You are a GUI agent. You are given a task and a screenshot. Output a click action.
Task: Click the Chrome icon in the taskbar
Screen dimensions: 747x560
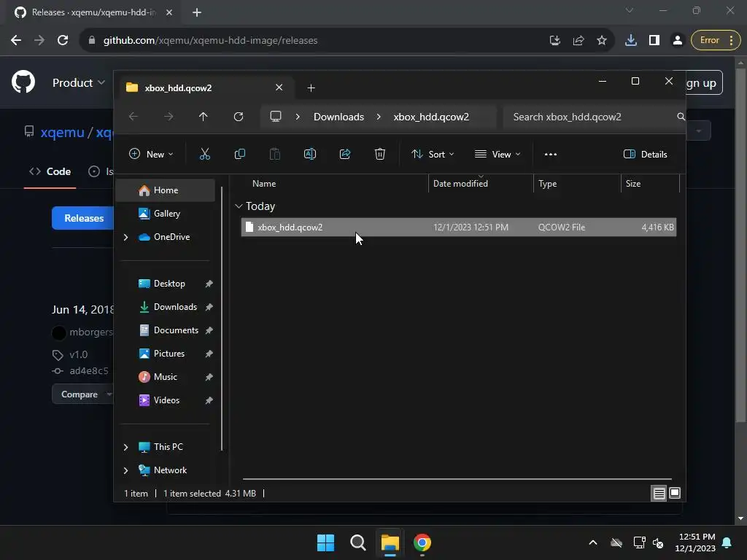(422, 542)
